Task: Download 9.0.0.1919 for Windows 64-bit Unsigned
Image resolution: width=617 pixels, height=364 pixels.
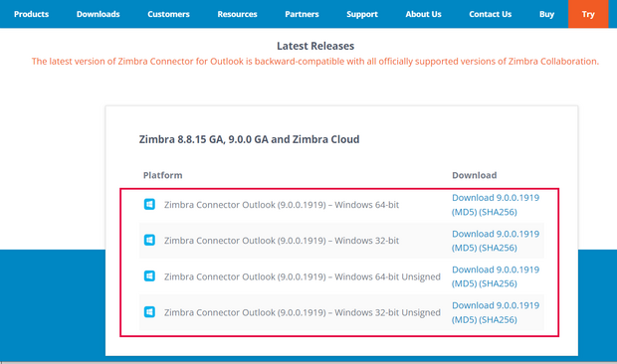Action: (x=496, y=270)
